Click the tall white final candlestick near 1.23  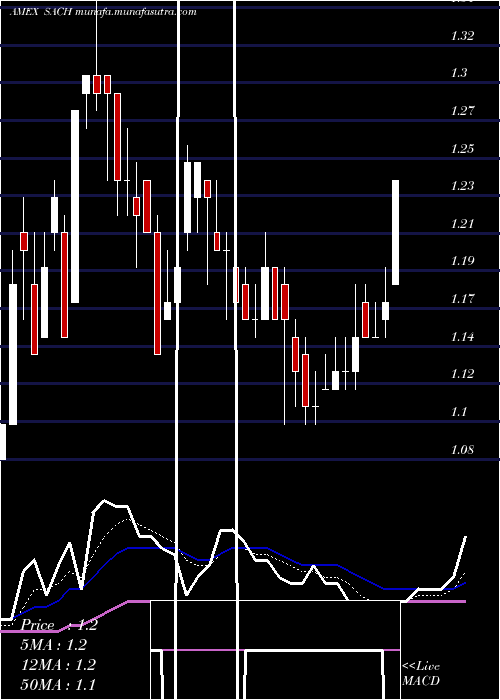tap(396, 232)
